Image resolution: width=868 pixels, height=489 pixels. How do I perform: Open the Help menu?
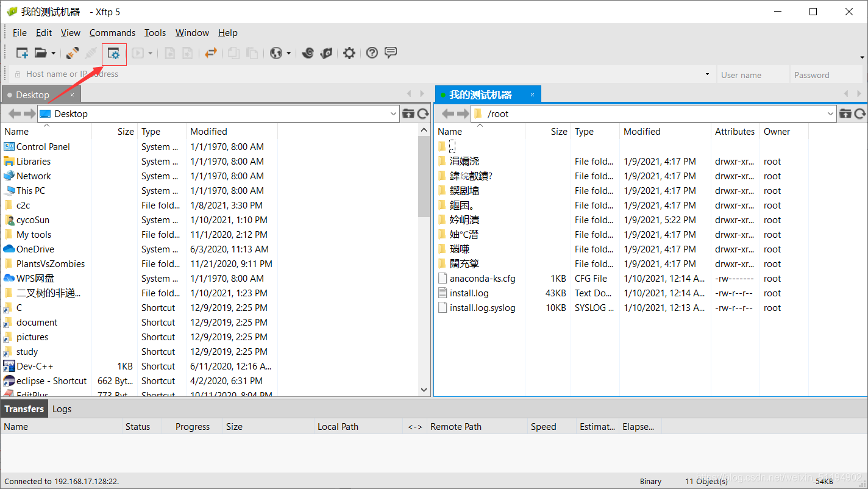[228, 33]
